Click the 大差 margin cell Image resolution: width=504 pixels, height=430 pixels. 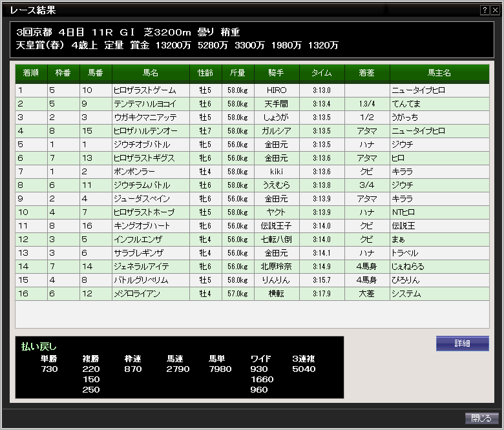367,294
